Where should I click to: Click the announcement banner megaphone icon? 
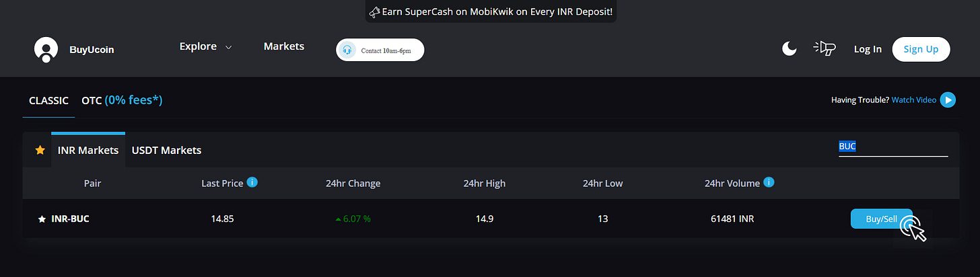click(375, 12)
